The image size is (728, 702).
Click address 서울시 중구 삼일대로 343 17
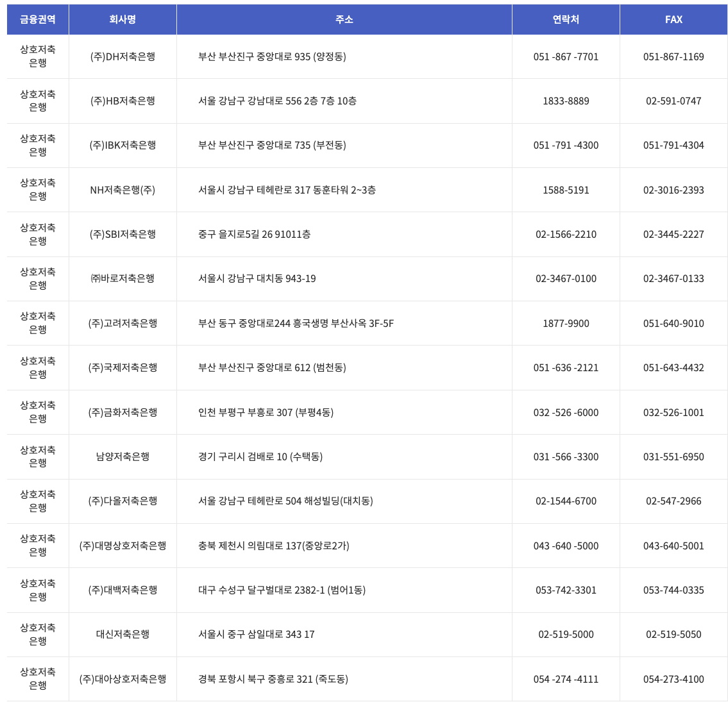coord(257,634)
